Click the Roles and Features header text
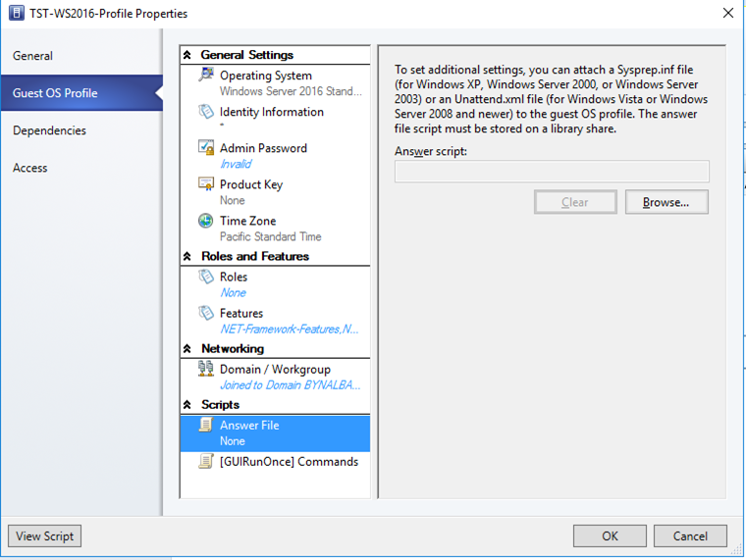This screenshot has height=560, width=746. tap(255, 257)
